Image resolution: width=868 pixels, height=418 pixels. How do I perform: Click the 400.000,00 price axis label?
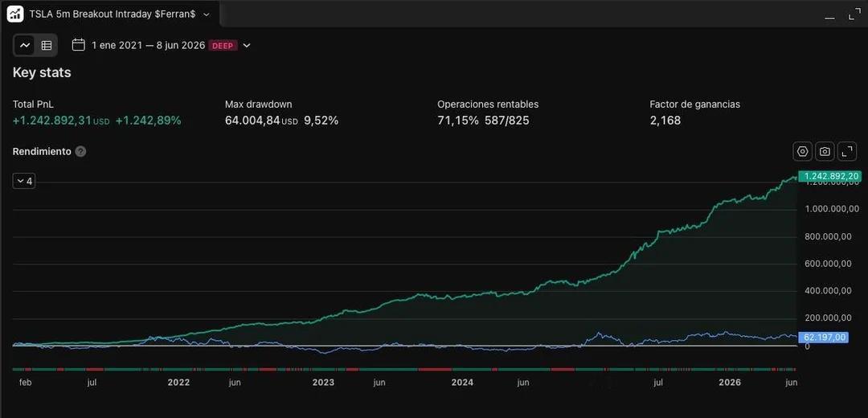click(828, 291)
